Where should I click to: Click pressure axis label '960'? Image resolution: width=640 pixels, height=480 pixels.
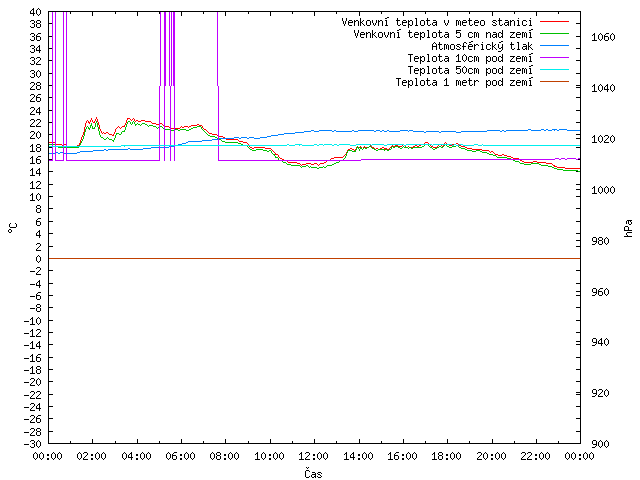600,292
